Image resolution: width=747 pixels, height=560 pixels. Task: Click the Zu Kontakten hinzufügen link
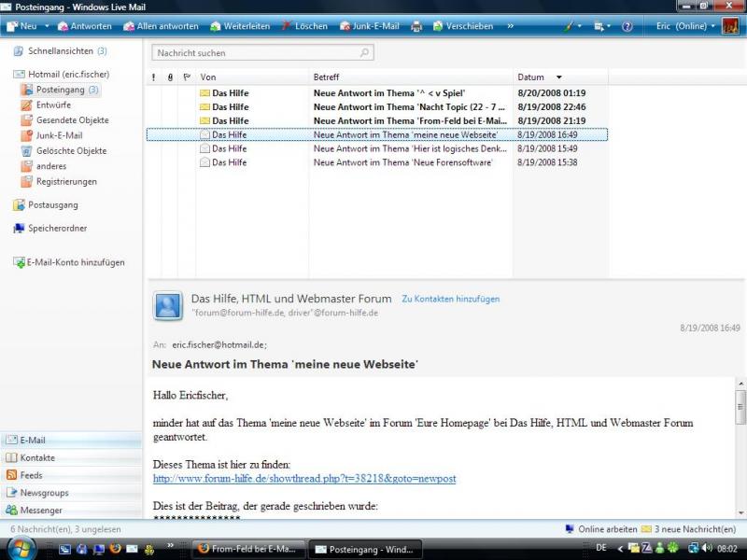(x=450, y=299)
